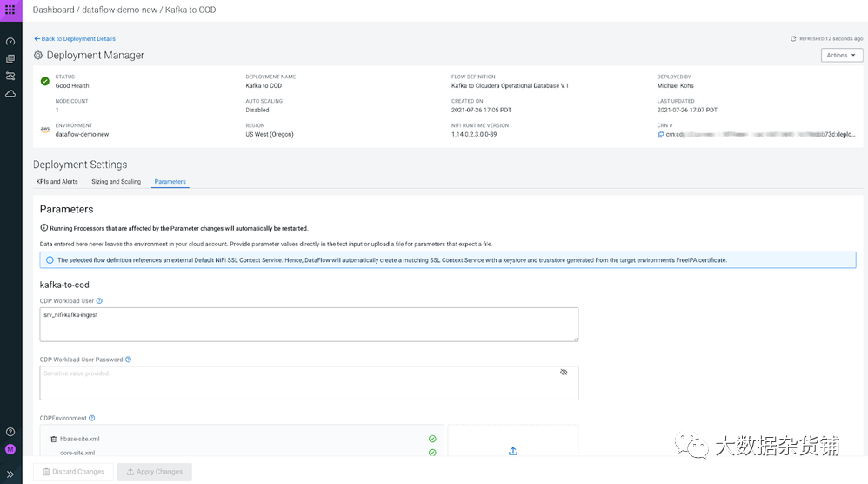
Task: Switch to KPIs and Alerts tab
Action: click(x=57, y=182)
